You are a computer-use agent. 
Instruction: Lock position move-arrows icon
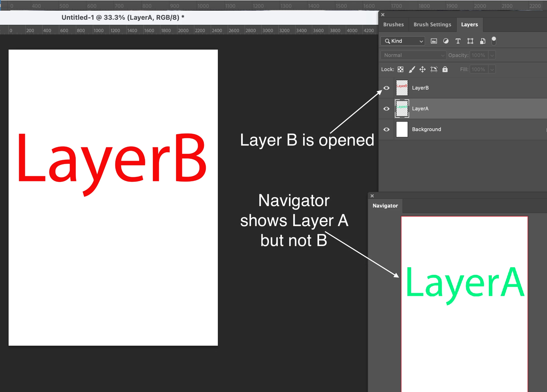(x=423, y=69)
